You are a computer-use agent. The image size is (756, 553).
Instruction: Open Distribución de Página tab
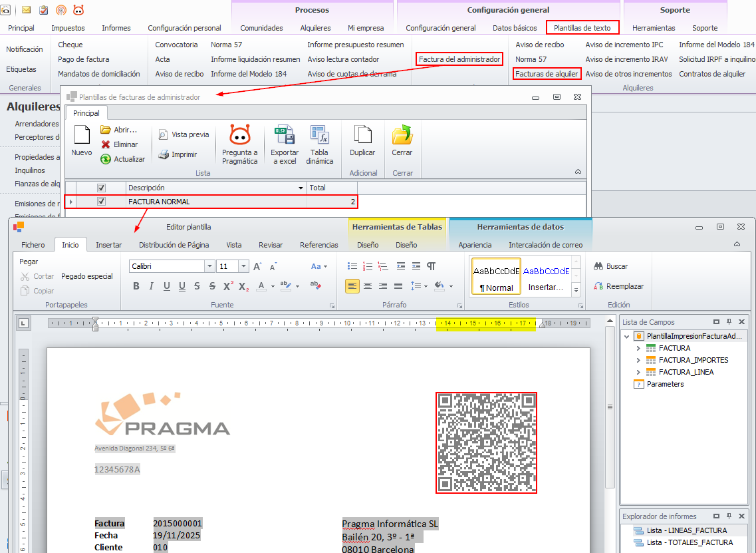tap(174, 245)
